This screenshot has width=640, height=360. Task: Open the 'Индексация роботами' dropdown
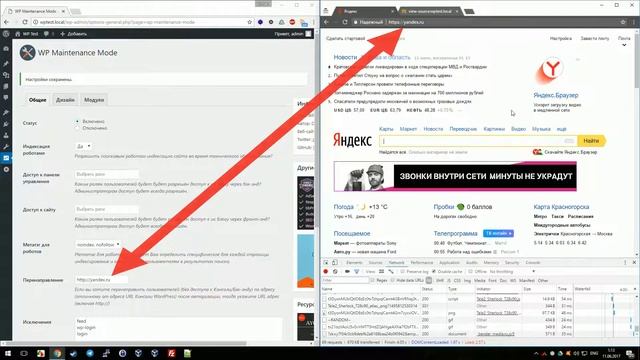pos(84,146)
